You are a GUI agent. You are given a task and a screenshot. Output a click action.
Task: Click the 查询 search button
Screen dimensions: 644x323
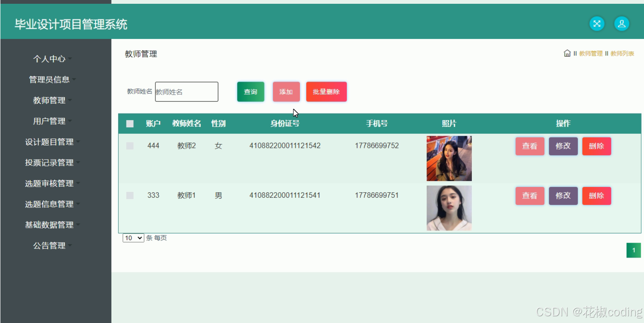pyautogui.click(x=251, y=92)
